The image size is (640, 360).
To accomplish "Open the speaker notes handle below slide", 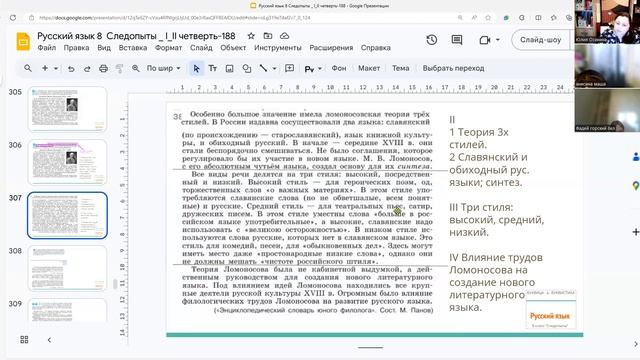I will pyautogui.click(x=370, y=348).
